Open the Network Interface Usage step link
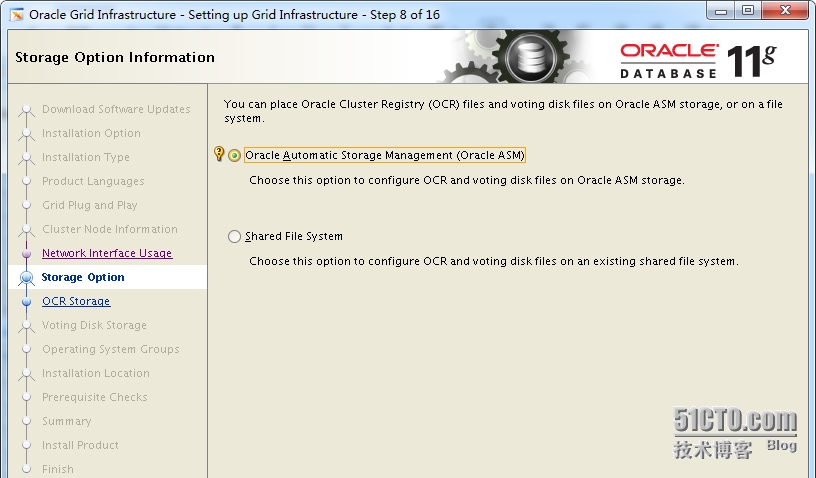Screen dimensions: 816x478 point(107,253)
